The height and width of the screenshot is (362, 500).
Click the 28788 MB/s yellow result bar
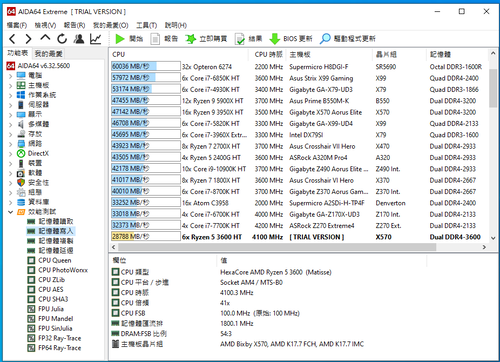click(146, 236)
